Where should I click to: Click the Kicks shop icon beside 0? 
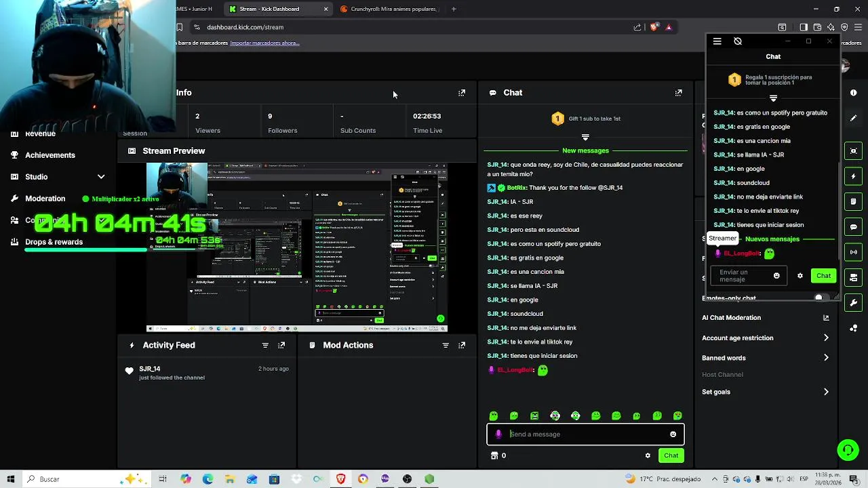[494, 455]
